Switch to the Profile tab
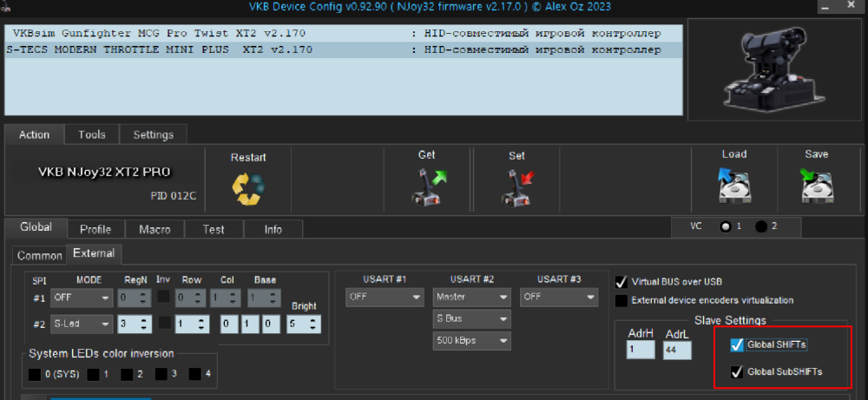Viewport: 868px width, 400px height. pos(95,229)
